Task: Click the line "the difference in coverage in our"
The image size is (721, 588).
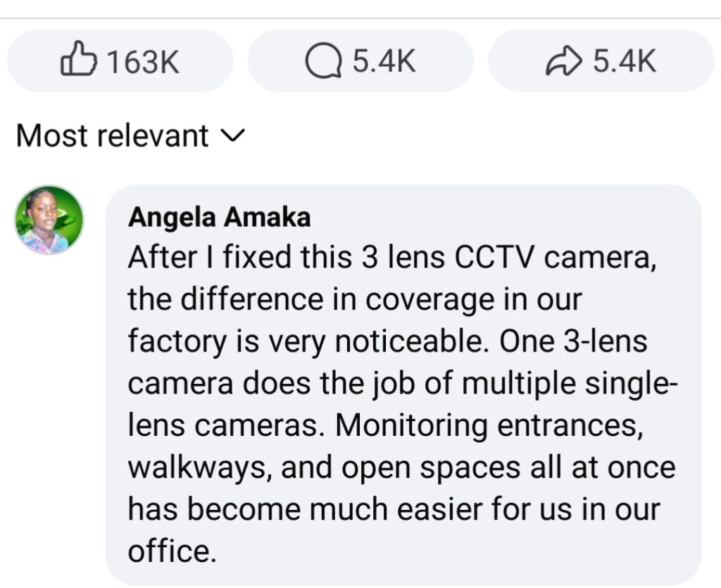Action: (x=354, y=299)
